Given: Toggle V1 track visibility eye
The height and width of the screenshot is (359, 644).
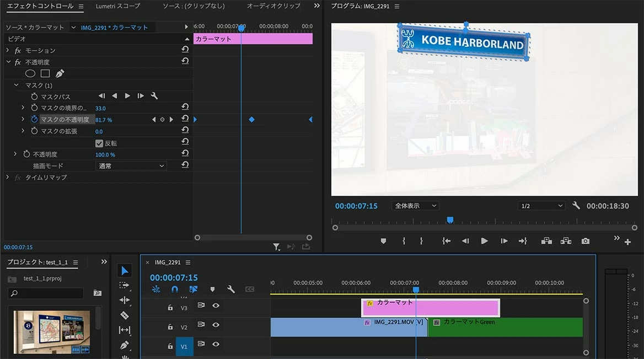Looking at the screenshot, I should click(x=216, y=344).
